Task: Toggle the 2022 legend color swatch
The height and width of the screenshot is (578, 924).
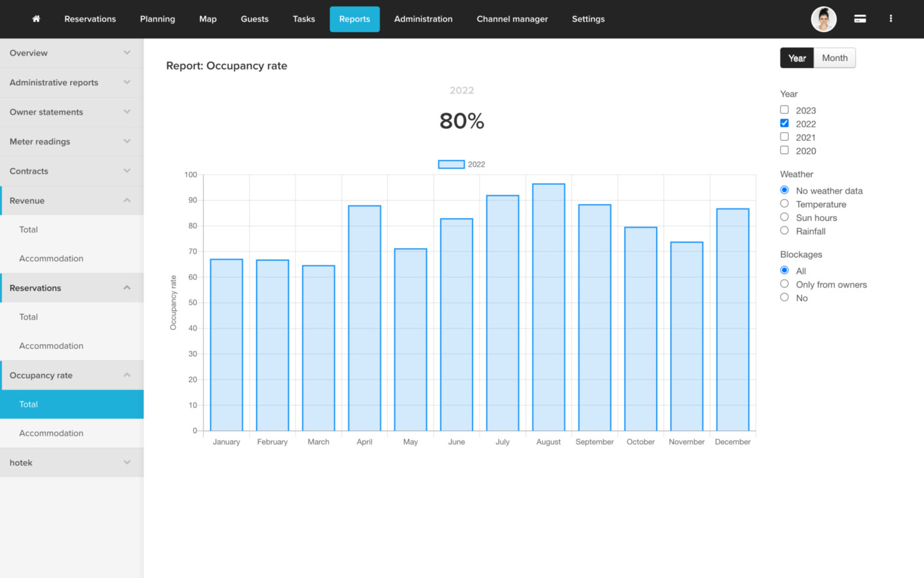Action: click(451, 164)
